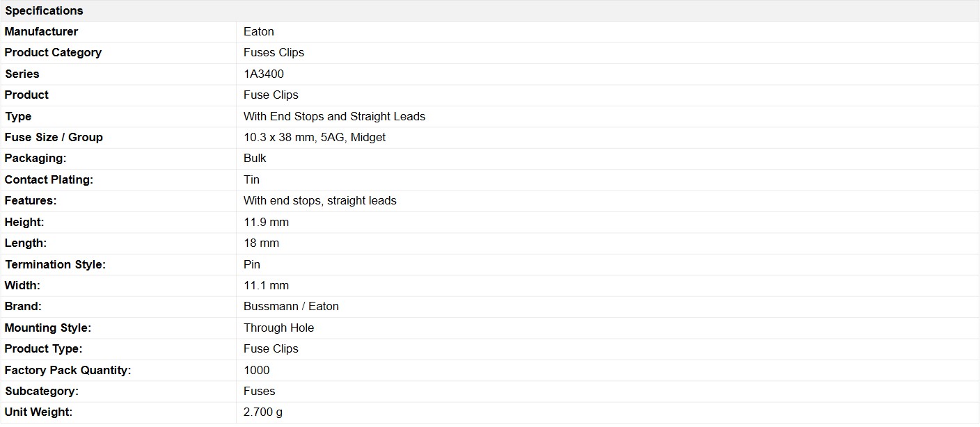The image size is (980, 427).
Task: Click the Subcategory Fuses value
Action: pyautogui.click(x=260, y=391)
